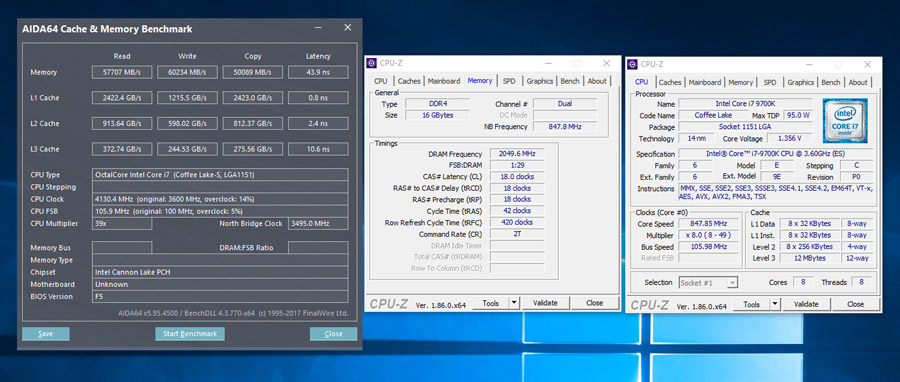Click Chipset field Intel Cannon Lake PCH
The height and width of the screenshot is (382, 900).
point(220,272)
